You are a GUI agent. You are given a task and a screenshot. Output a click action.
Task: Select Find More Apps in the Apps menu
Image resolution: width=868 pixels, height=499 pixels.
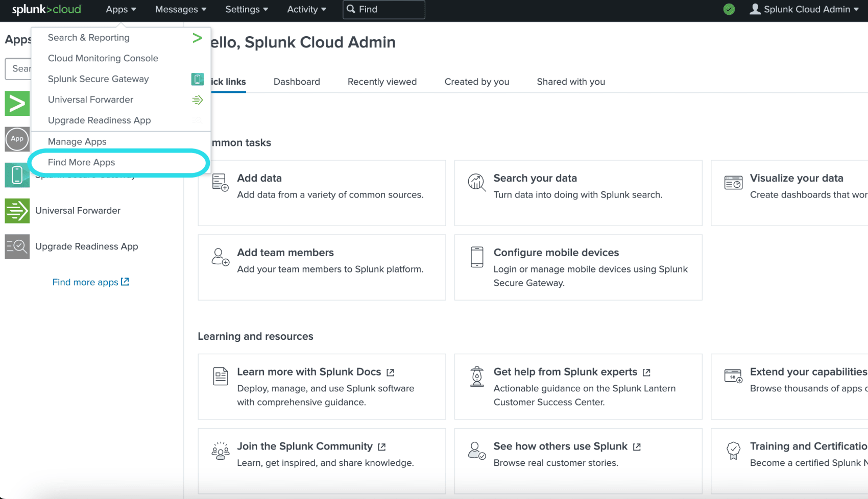82,162
